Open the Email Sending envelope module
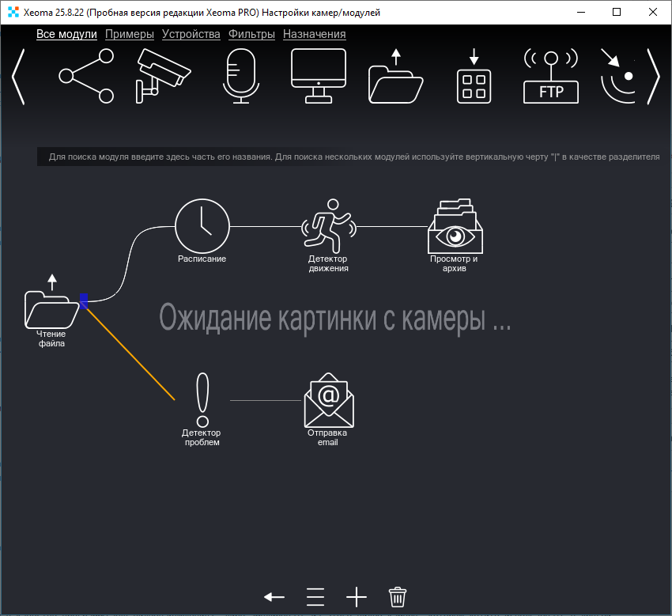 pos(328,401)
